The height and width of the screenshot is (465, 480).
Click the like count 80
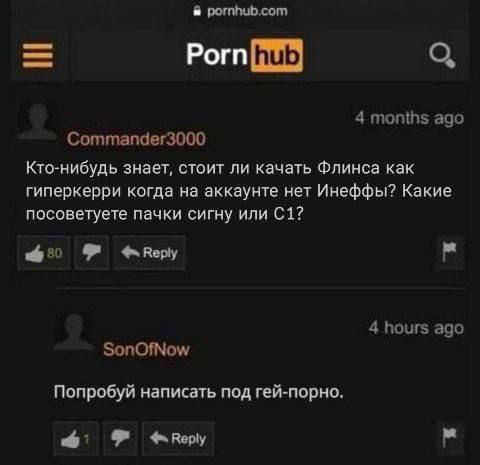point(55,253)
